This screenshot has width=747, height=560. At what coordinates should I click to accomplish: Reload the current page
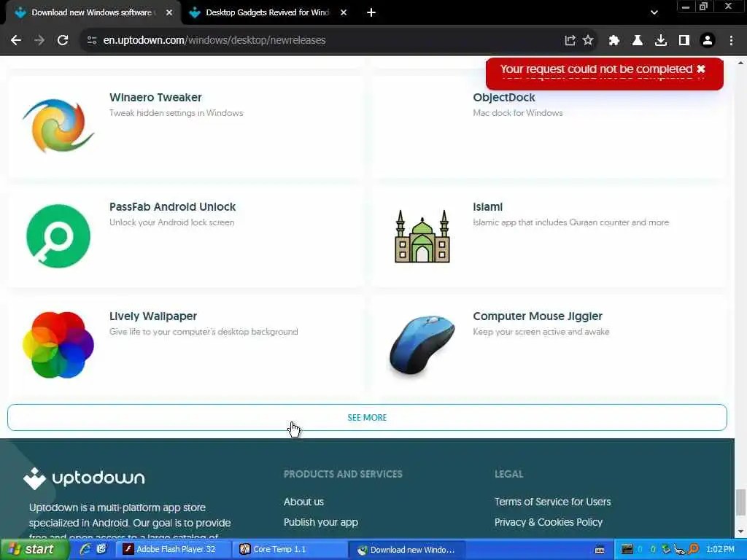pyautogui.click(x=63, y=41)
